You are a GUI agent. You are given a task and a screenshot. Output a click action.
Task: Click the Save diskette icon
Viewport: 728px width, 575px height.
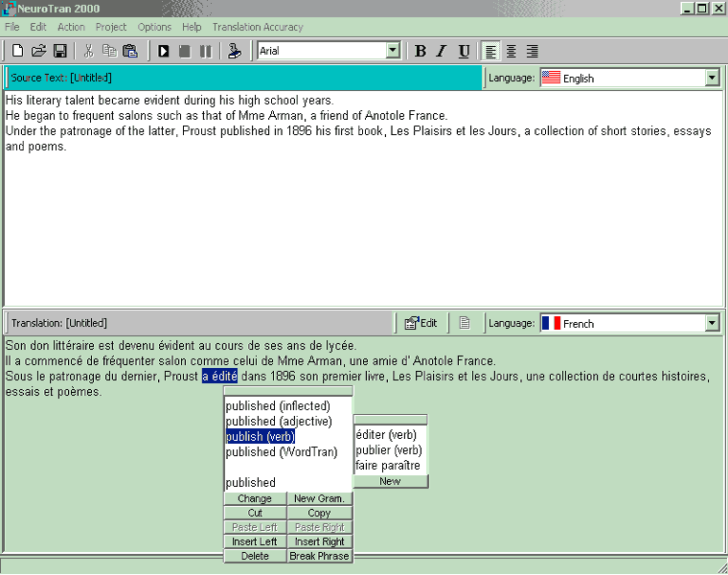(60, 51)
